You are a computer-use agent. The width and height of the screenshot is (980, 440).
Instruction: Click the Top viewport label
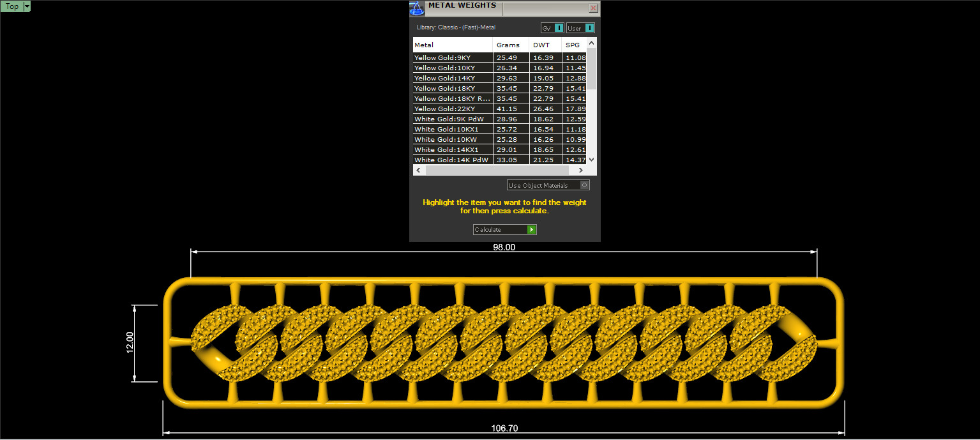pyautogui.click(x=12, y=6)
